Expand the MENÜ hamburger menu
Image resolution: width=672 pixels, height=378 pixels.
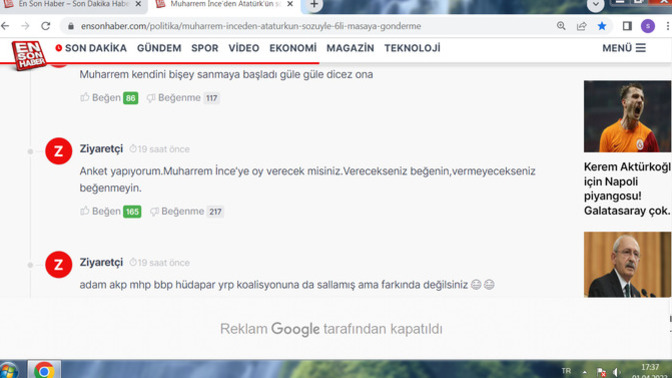624,48
